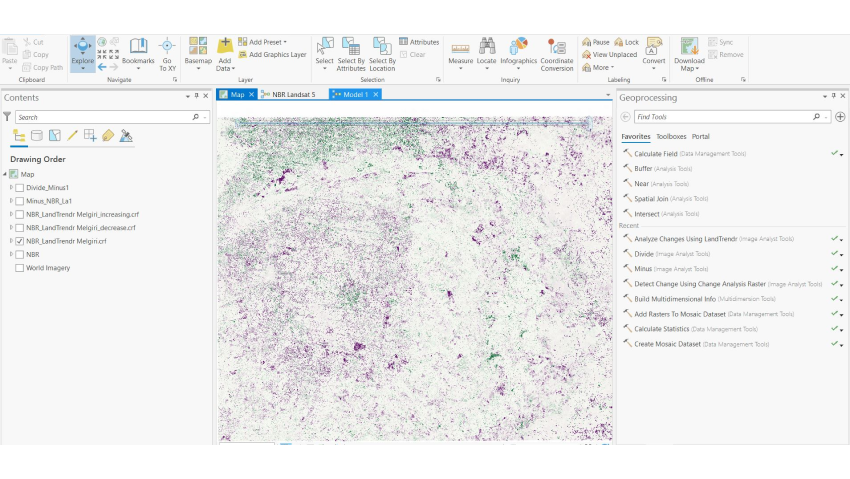Expand the Minus_NBR_La1 layer tree
The height and width of the screenshot is (479, 850).
point(11,201)
